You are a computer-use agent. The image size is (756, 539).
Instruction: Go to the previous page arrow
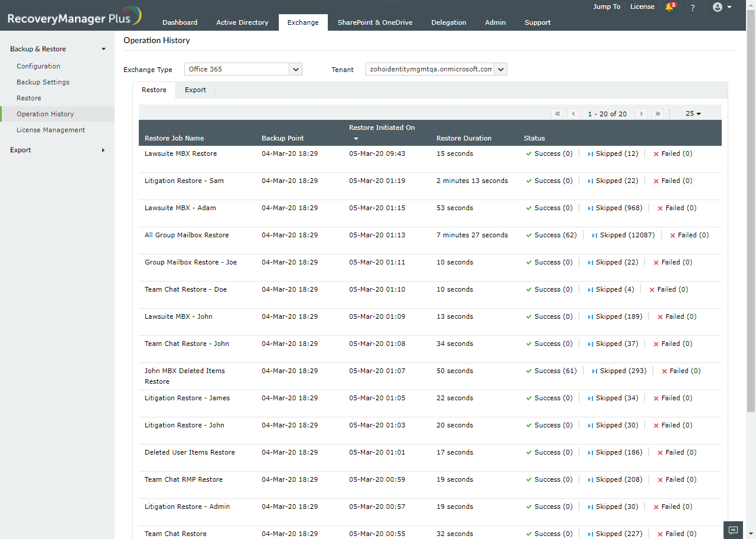click(x=573, y=114)
